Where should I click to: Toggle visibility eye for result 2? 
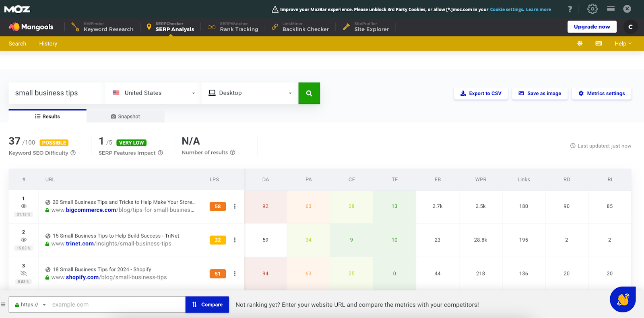tap(23, 240)
